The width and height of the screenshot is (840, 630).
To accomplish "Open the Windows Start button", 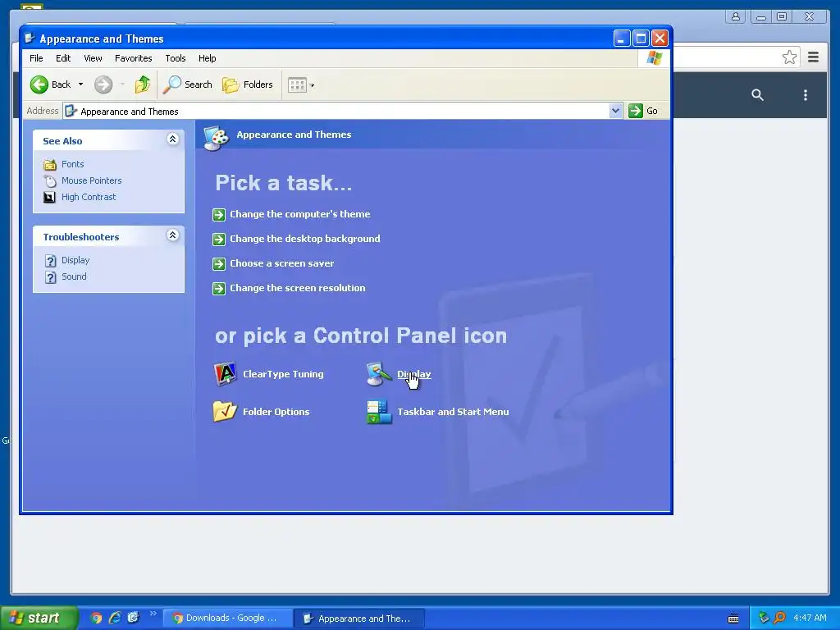I will [x=39, y=618].
